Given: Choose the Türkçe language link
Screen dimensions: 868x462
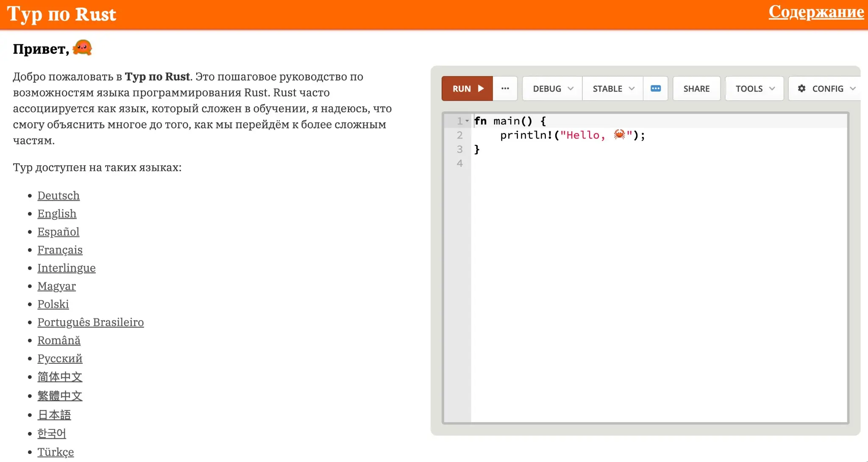Looking at the screenshot, I should [56, 452].
